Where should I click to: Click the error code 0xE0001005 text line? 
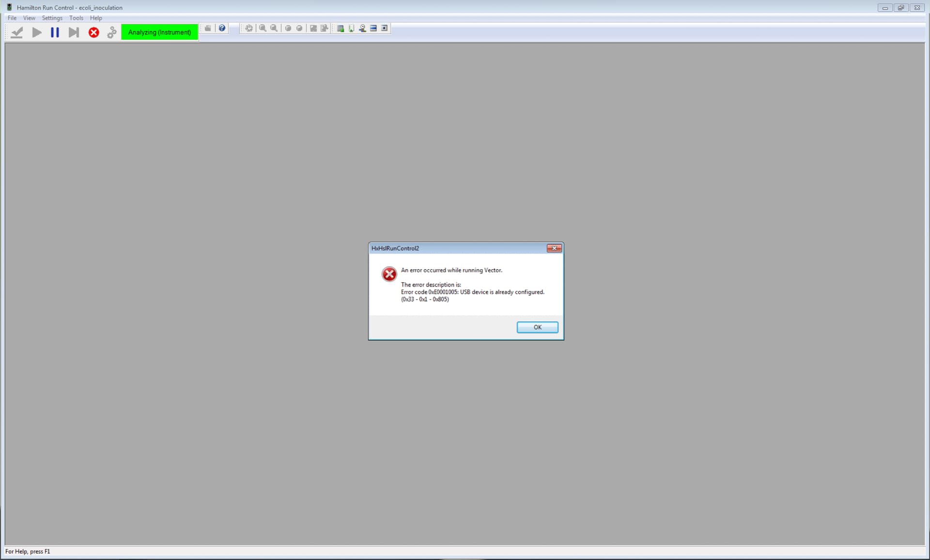tap(472, 292)
